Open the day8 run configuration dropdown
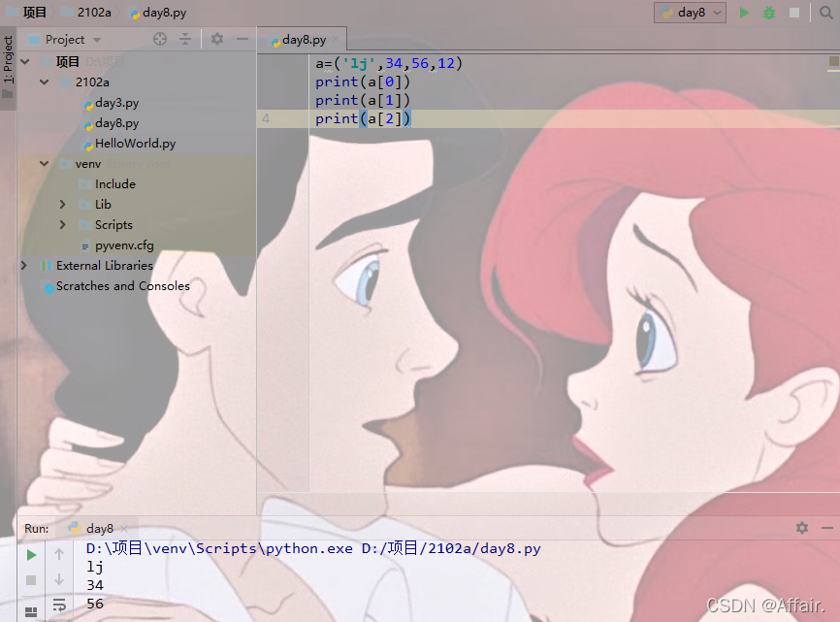This screenshot has width=840, height=622. click(690, 13)
